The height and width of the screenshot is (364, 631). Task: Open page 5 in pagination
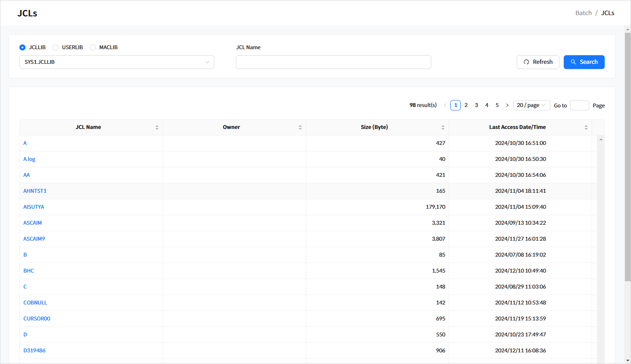497,105
